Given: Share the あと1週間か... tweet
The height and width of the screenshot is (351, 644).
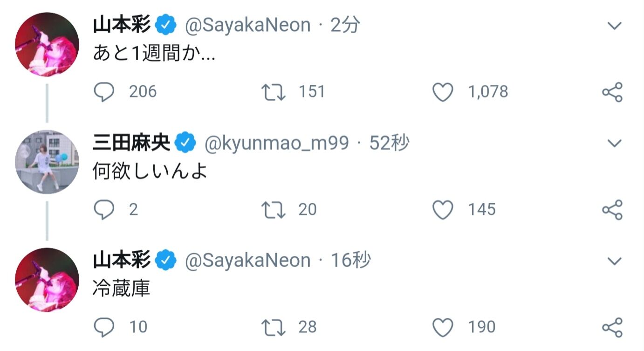Looking at the screenshot, I should 612,92.
